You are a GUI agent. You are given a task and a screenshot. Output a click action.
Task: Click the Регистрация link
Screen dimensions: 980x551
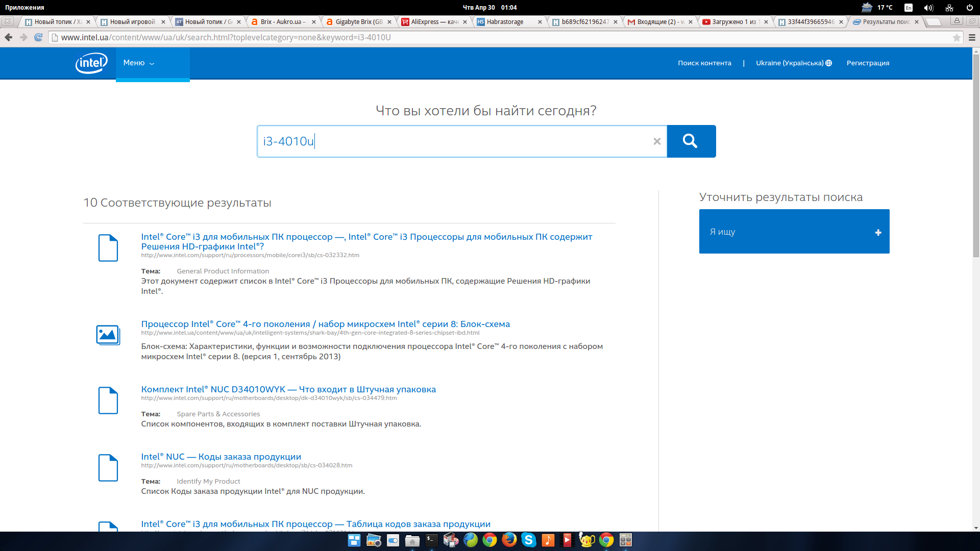868,63
